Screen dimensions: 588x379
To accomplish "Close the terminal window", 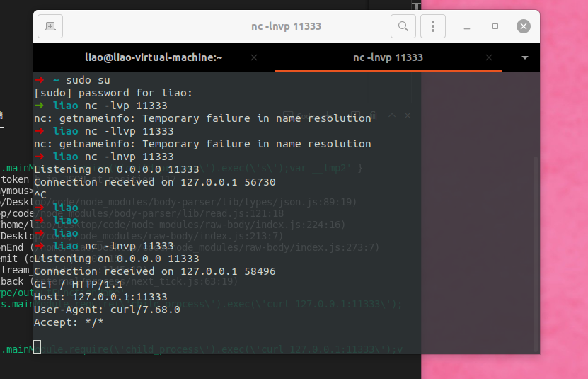I will (523, 26).
